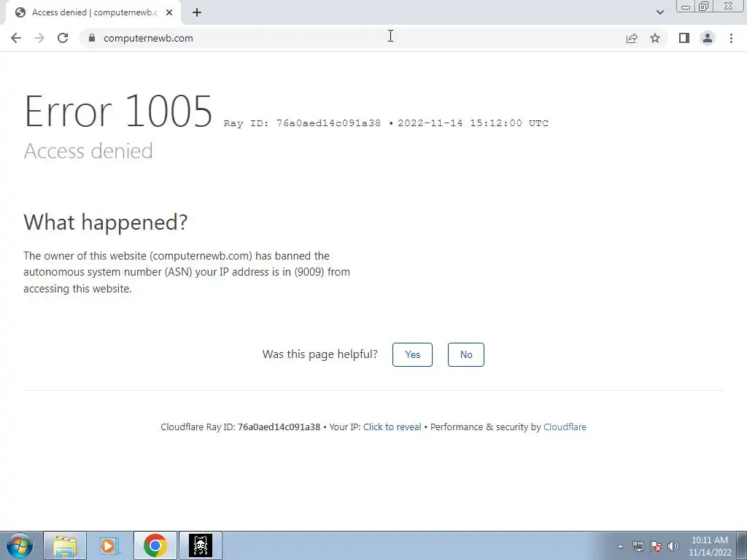Open the Chrome profile avatar menu
Screen dimensions: 747x560
708,38
